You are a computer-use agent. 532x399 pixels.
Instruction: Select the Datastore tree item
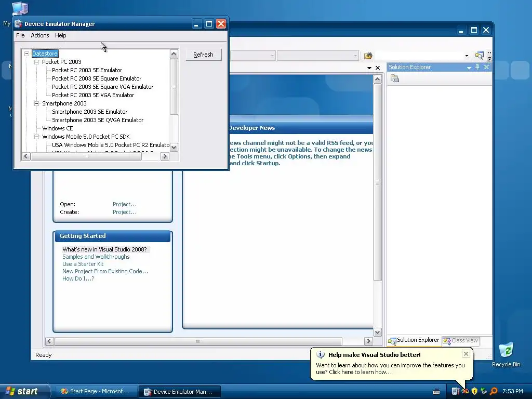45,54
